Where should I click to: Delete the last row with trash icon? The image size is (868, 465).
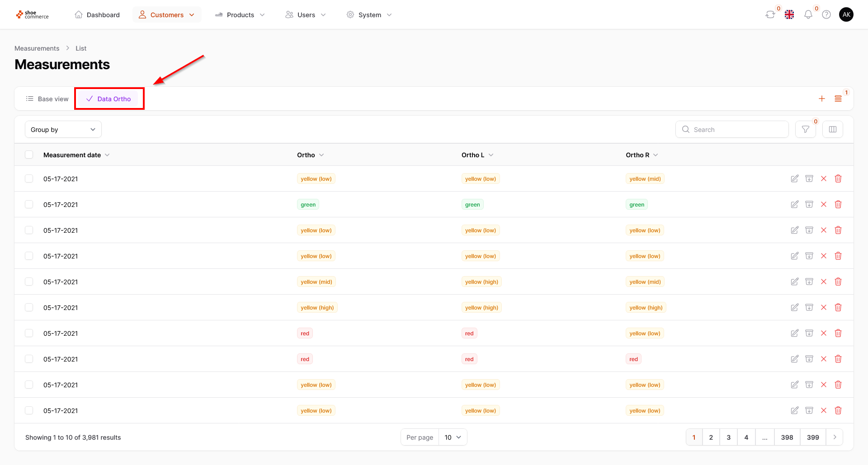point(838,410)
